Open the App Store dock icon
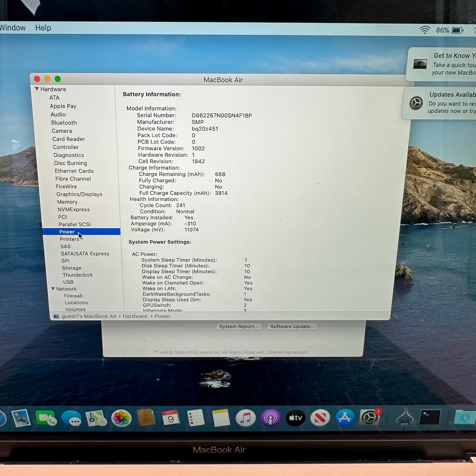 point(345,418)
